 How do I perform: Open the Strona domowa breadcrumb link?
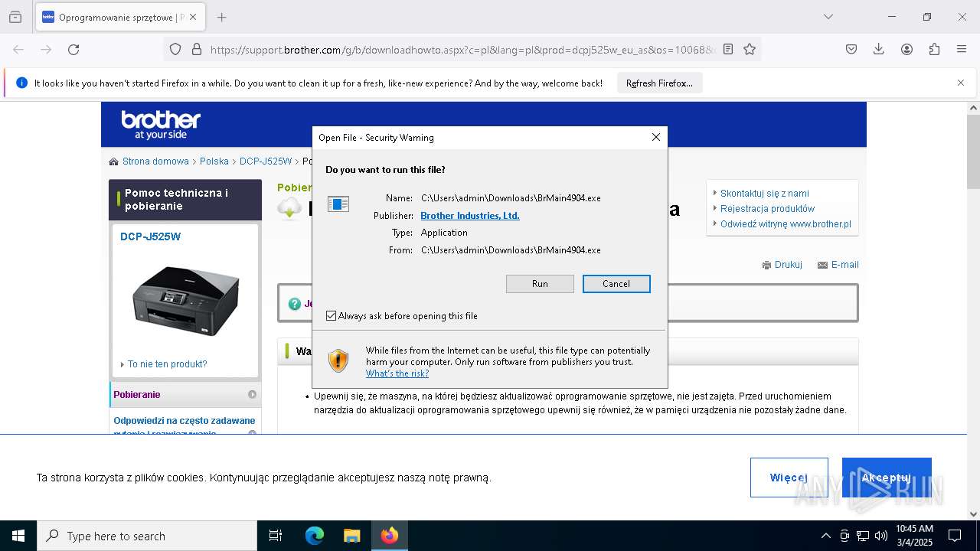155,161
